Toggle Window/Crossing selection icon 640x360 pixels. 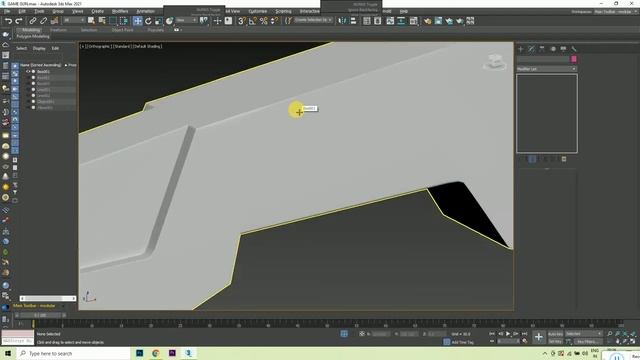click(x=124, y=21)
